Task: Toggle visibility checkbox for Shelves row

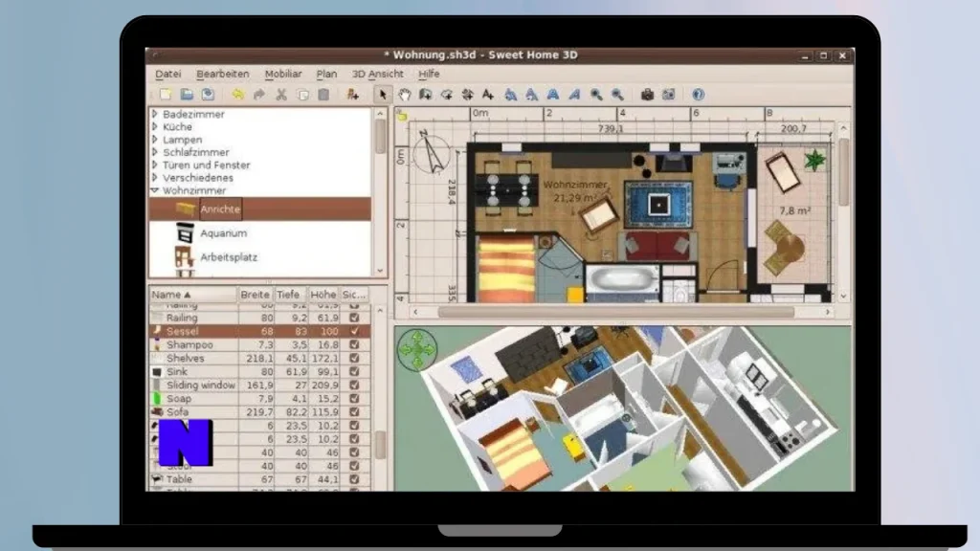Action: click(354, 358)
